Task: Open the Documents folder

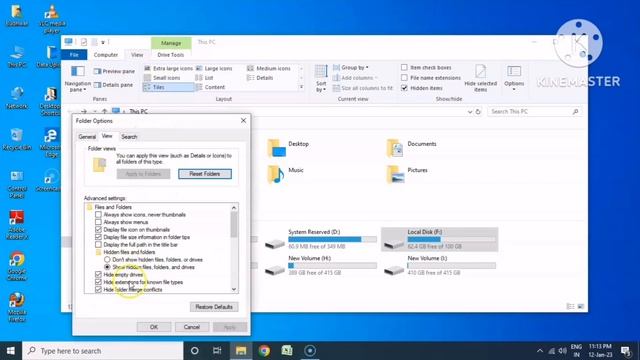Action: (412, 148)
